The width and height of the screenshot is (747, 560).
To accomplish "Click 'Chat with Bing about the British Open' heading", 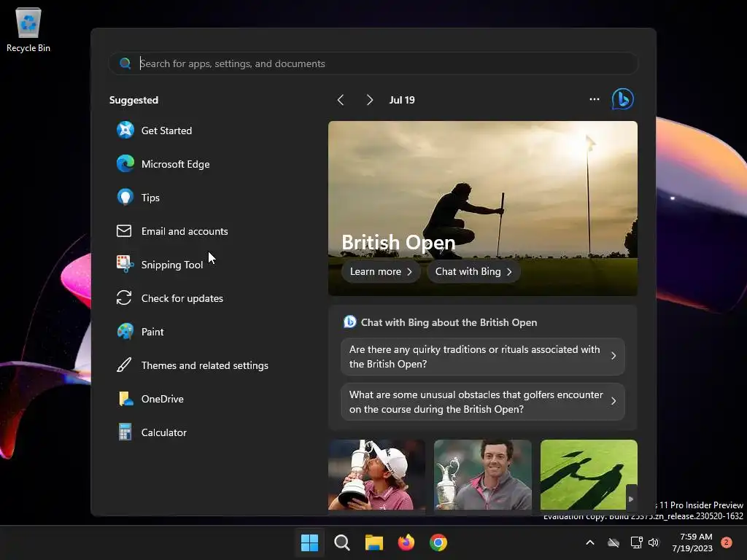I will (x=449, y=322).
